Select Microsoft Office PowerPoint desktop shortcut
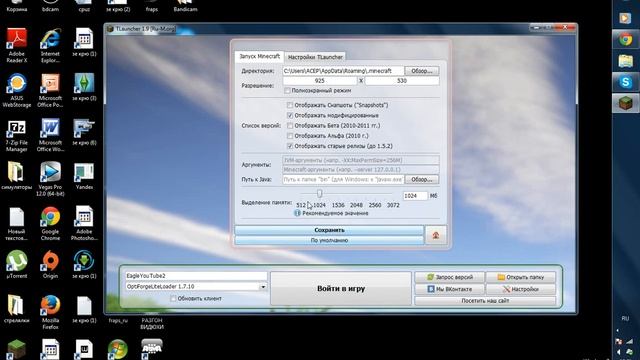 point(50,90)
